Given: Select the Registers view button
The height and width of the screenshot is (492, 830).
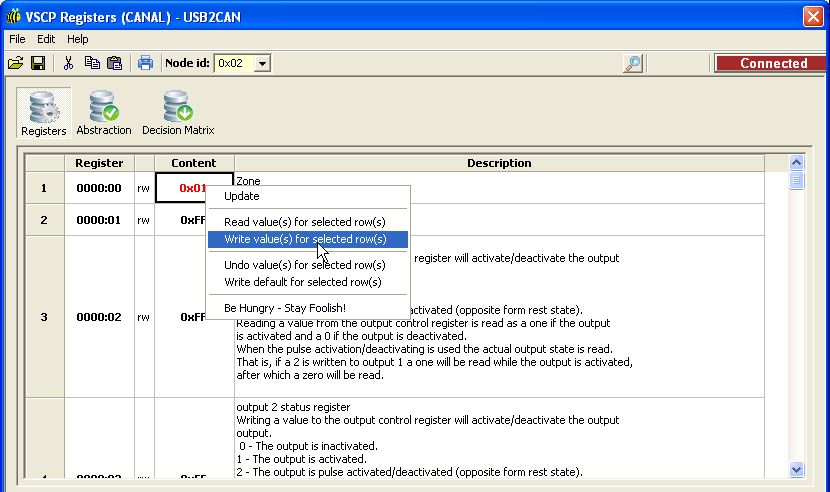Looking at the screenshot, I should pyautogui.click(x=44, y=113).
